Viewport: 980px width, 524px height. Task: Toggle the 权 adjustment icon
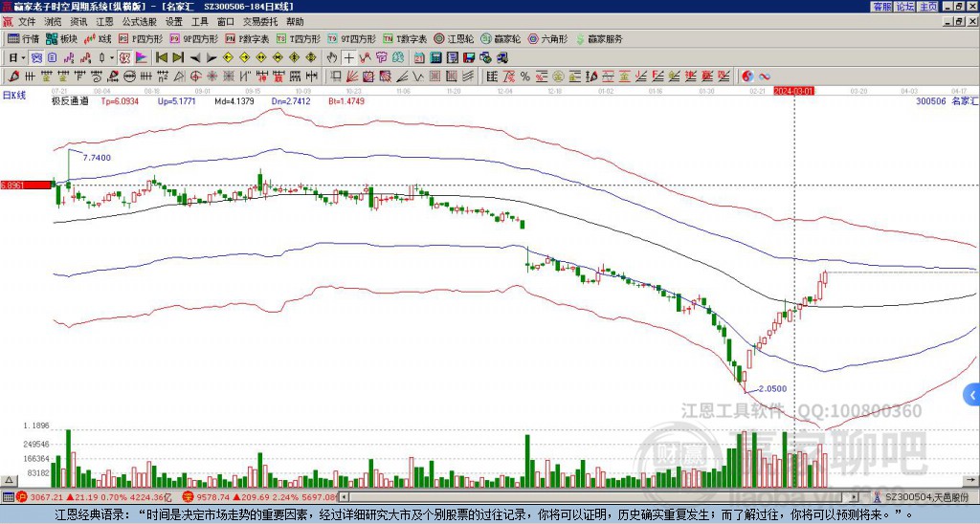pyautogui.click(x=124, y=58)
